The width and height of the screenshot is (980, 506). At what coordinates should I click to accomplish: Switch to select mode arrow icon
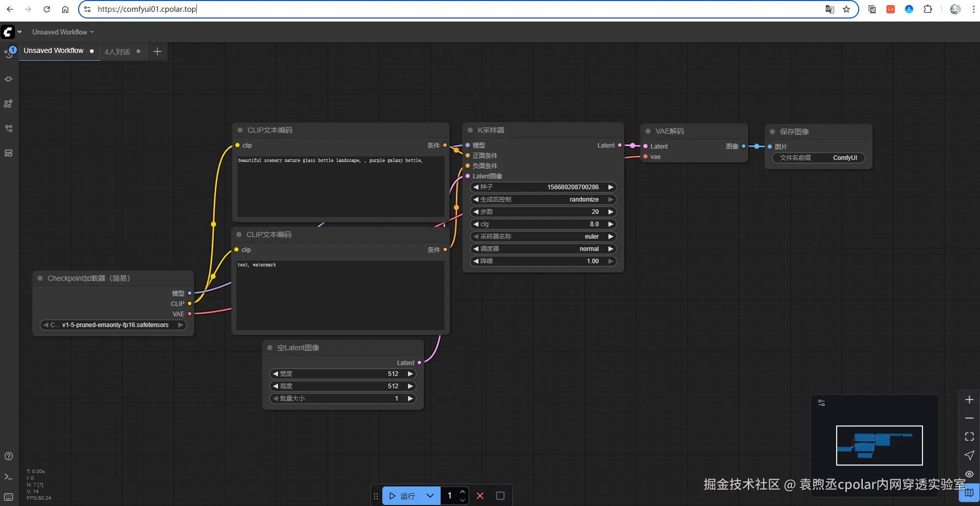(969, 455)
